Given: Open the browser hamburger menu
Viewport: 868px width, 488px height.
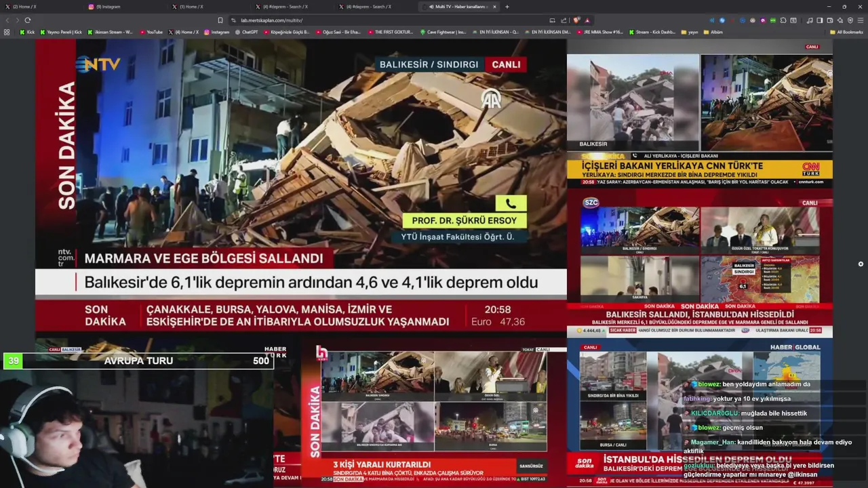Looking at the screenshot, I should 861,20.
